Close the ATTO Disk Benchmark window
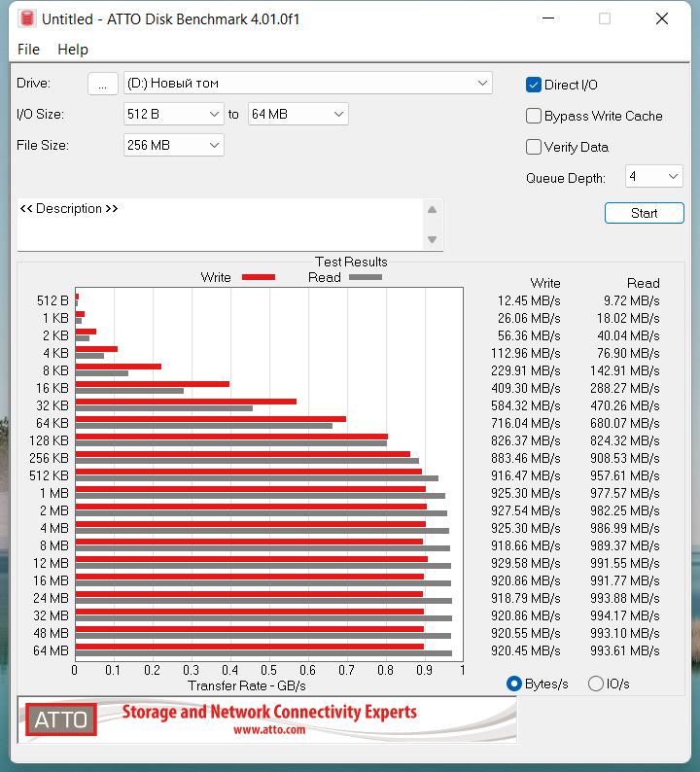 [662, 18]
